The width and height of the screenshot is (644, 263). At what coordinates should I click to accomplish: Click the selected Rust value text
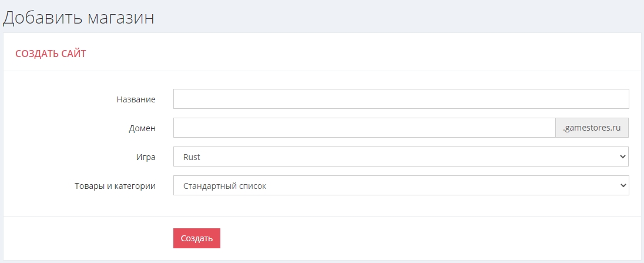(192, 157)
